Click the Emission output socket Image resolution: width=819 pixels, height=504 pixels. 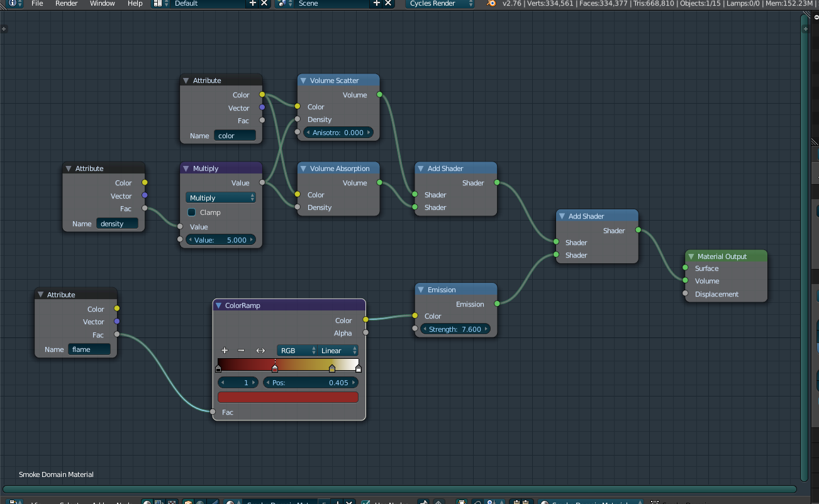(x=497, y=304)
